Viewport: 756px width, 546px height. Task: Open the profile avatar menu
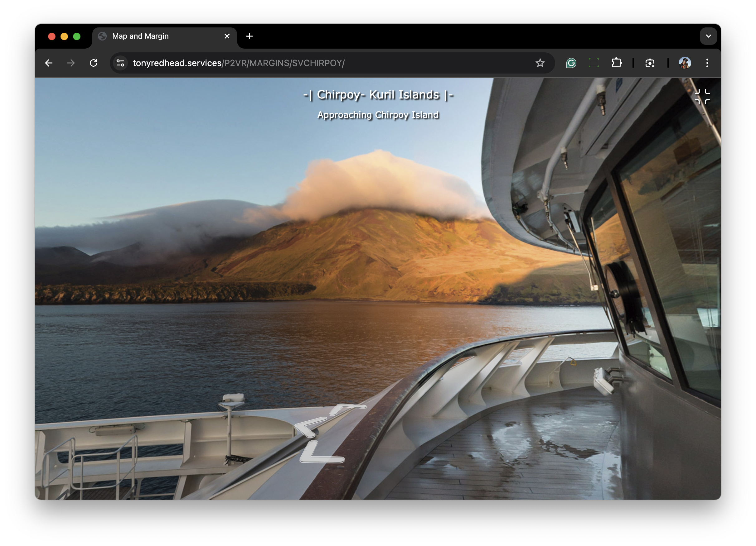684,63
